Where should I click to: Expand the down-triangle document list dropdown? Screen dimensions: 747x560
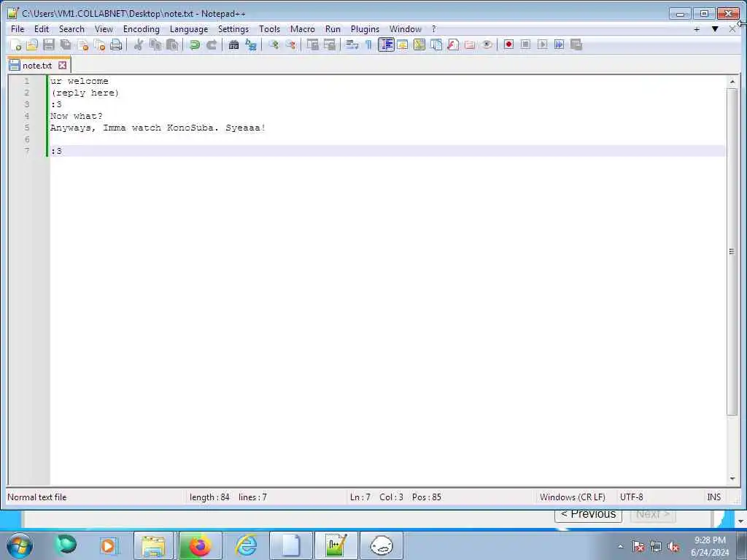pyautogui.click(x=715, y=29)
